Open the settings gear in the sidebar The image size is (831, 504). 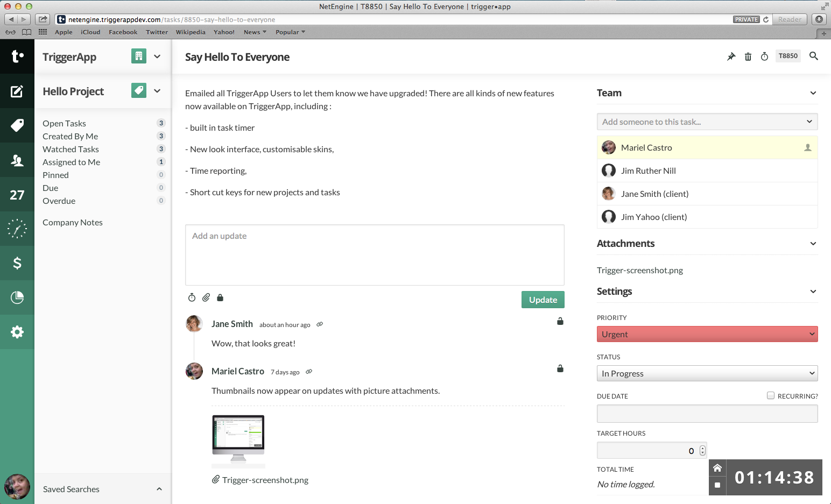tap(17, 332)
